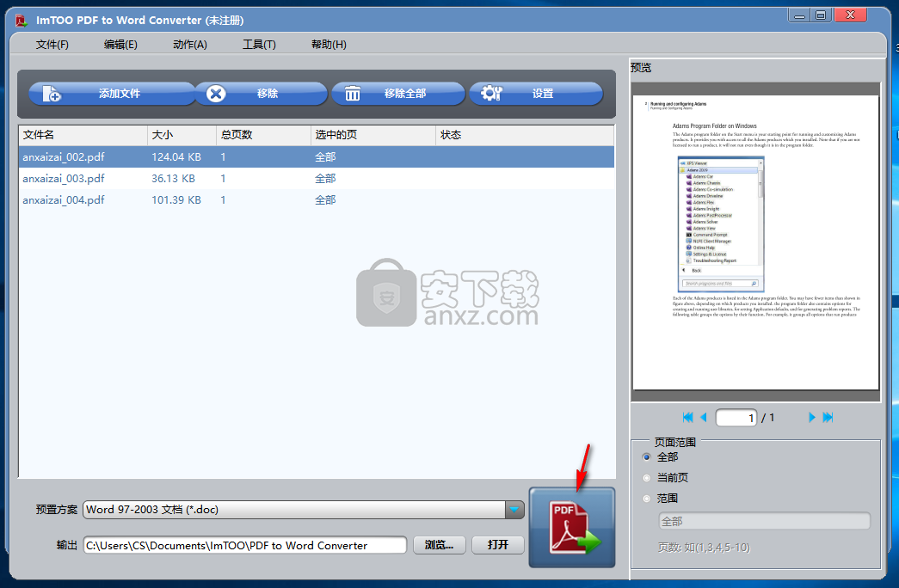Go to next page in preview
Image resolution: width=899 pixels, height=588 pixels.
pos(811,418)
